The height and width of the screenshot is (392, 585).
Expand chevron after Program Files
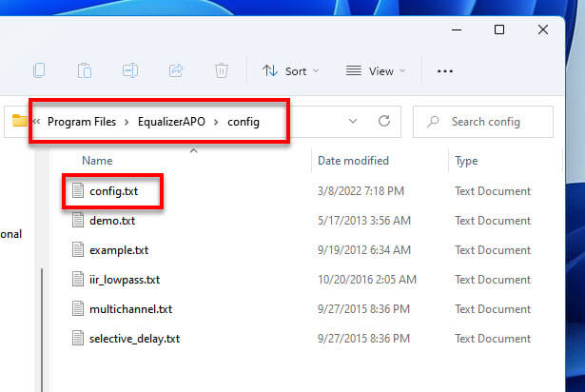click(x=127, y=122)
